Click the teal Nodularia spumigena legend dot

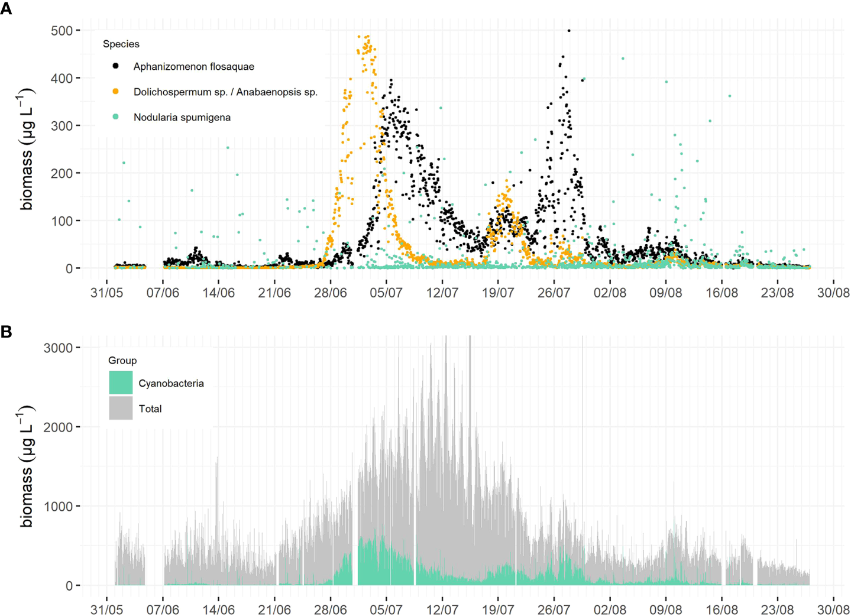tap(115, 117)
